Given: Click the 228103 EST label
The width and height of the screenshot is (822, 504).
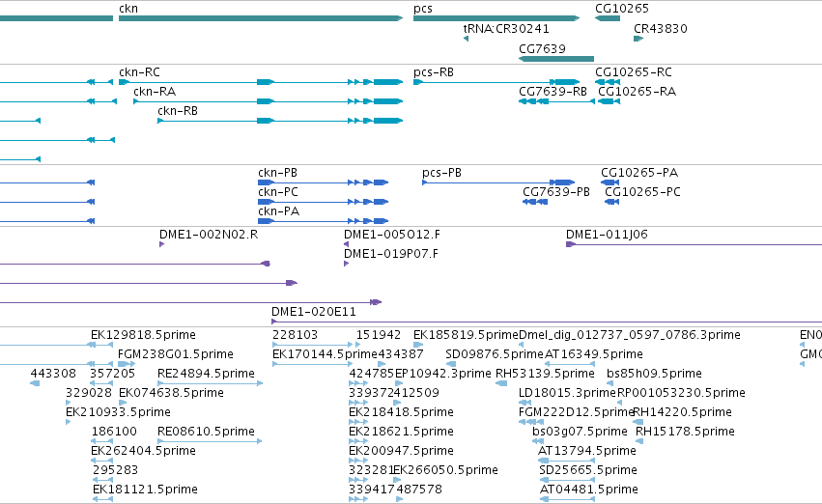Looking at the screenshot, I should coord(296,334).
